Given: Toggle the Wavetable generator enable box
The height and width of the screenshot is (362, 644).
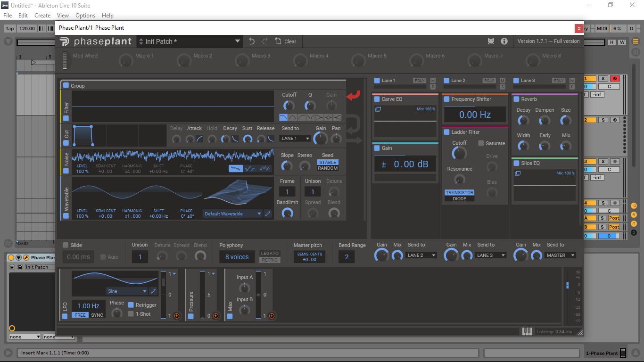Looking at the screenshot, I should point(66,216).
